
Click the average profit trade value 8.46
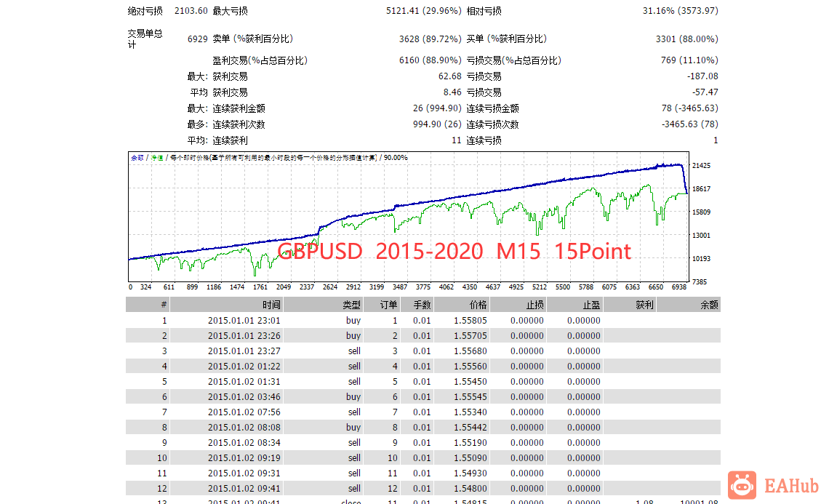452,92
